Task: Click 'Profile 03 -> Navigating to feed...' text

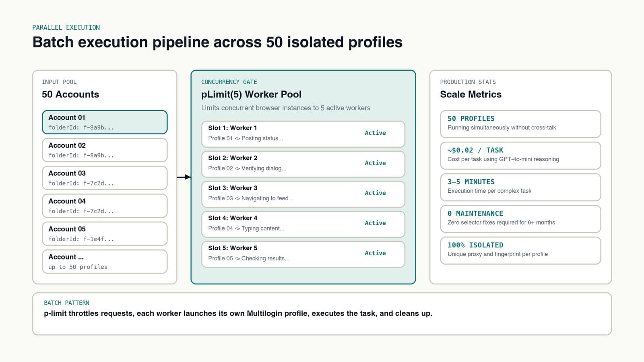Action: (x=250, y=198)
